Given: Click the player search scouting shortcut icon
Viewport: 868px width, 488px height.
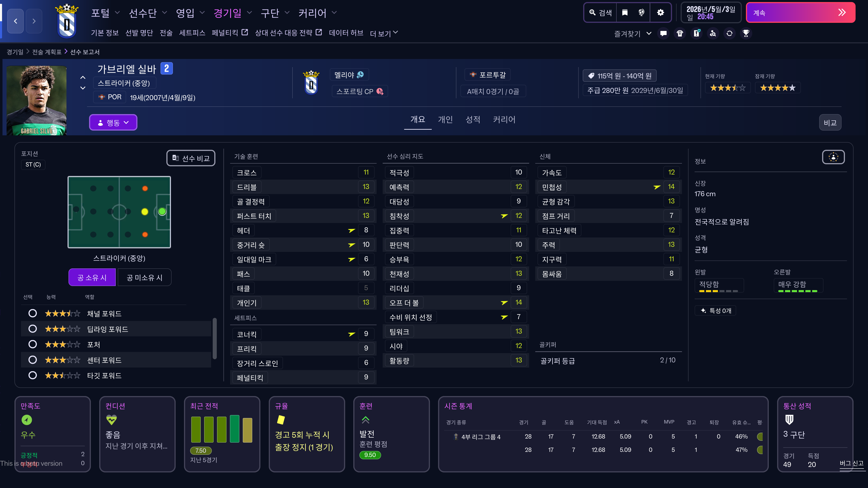Looking at the screenshot, I should 713,33.
